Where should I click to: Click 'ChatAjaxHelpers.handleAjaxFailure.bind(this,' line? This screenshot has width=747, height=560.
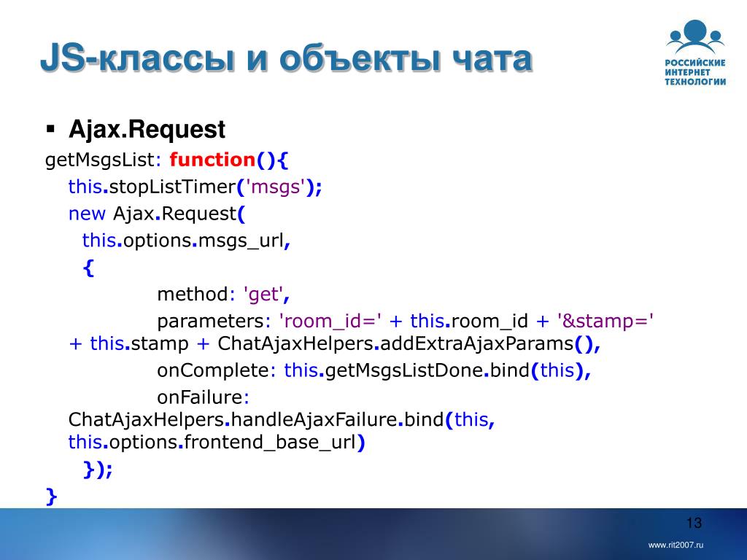pos(282,419)
